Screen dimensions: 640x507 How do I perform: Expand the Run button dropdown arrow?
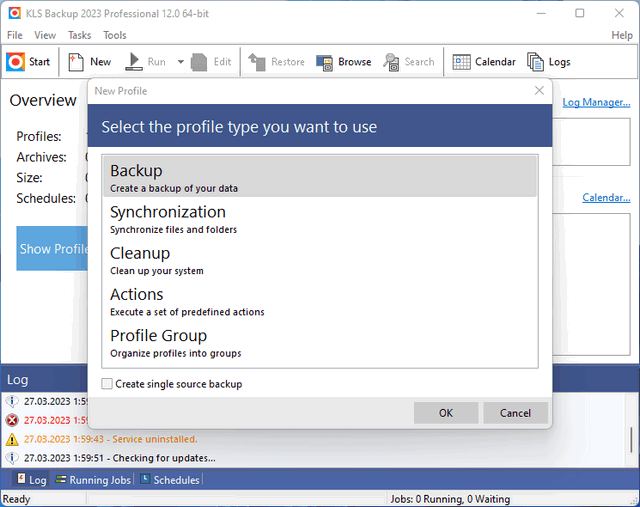tap(181, 62)
